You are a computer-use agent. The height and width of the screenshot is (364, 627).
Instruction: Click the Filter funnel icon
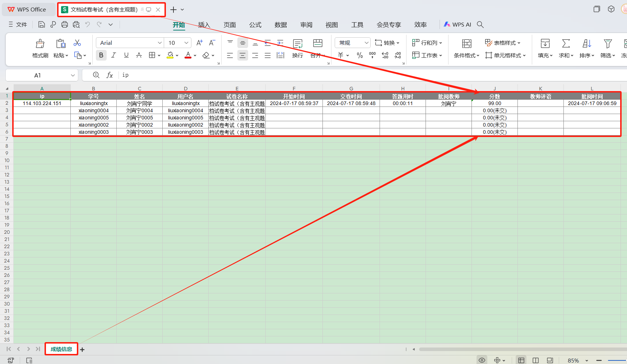point(607,44)
